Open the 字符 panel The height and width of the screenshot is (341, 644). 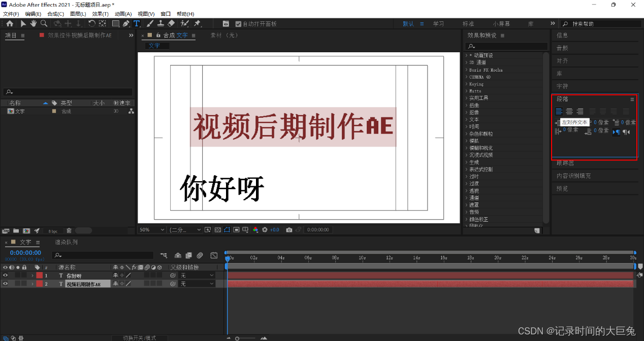(x=562, y=86)
